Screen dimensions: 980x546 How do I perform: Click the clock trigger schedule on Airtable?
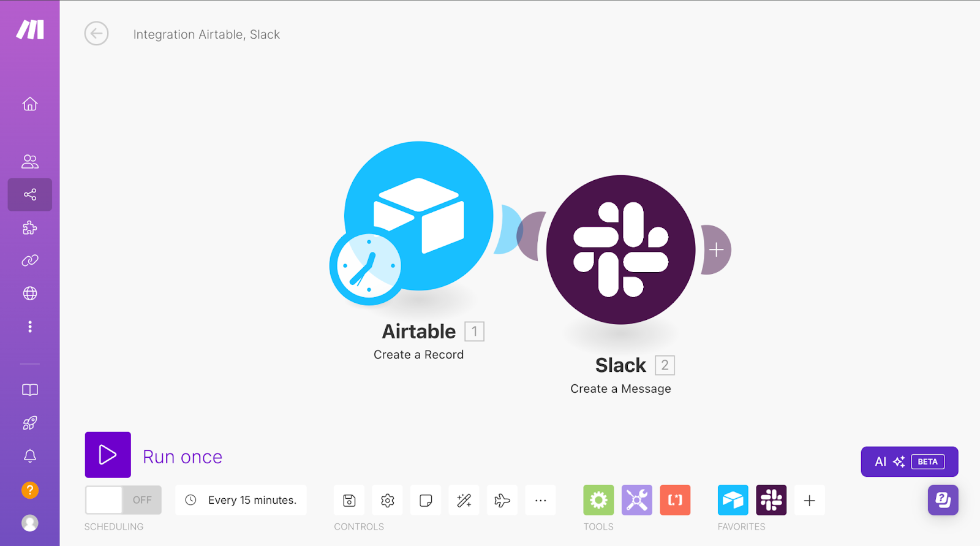click(x=367, y=267)
